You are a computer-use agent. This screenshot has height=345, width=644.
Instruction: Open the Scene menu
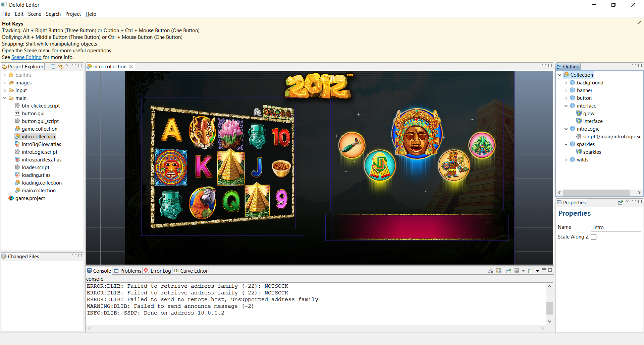pyautogui.click(x=35, y=14)
